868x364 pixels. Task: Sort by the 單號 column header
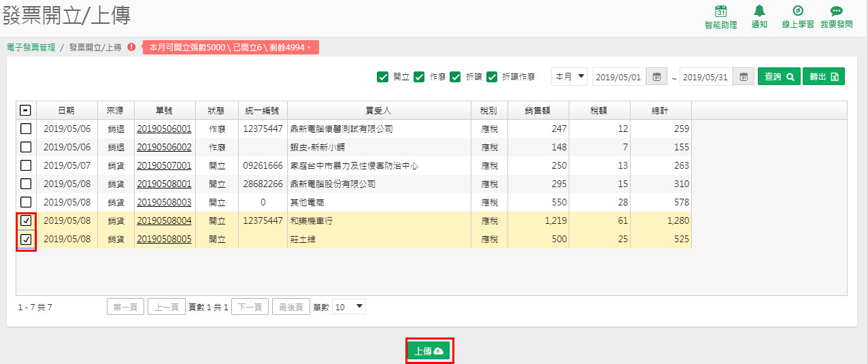[x=165, y=110]
